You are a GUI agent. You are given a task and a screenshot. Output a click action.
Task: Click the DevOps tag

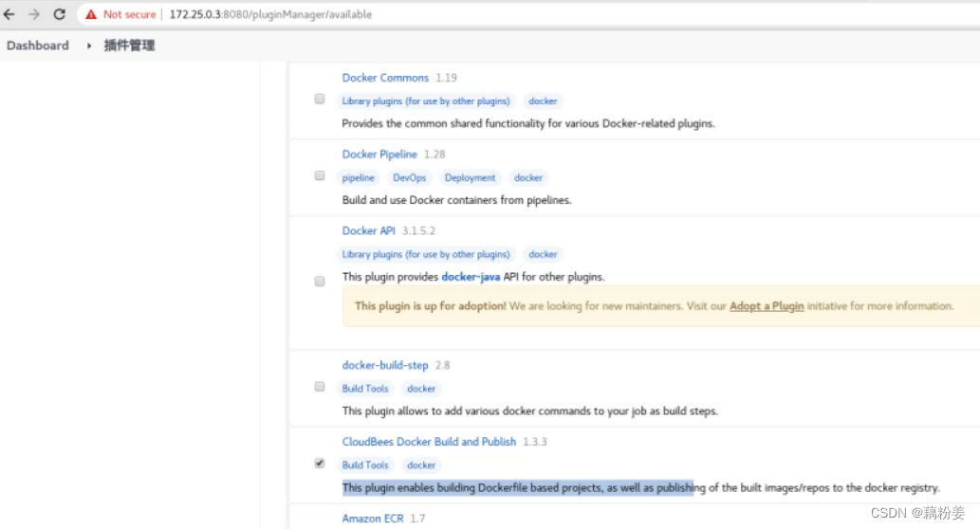click(410, 177)
